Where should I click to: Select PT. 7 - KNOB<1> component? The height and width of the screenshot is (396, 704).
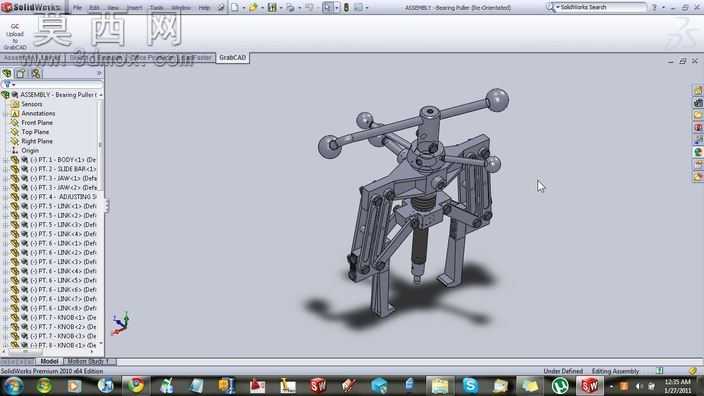pyautogui.click(x=63, y=317)
